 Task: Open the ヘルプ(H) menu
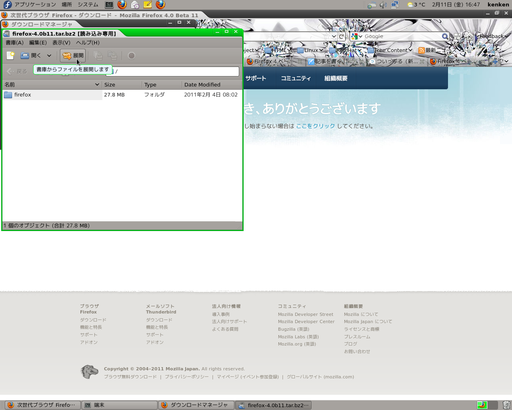88,43
